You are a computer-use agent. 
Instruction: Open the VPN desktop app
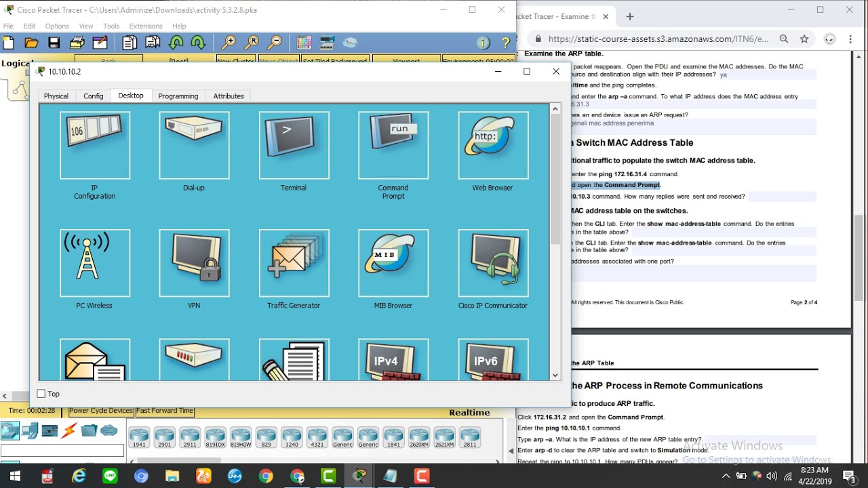pos(194,263)
